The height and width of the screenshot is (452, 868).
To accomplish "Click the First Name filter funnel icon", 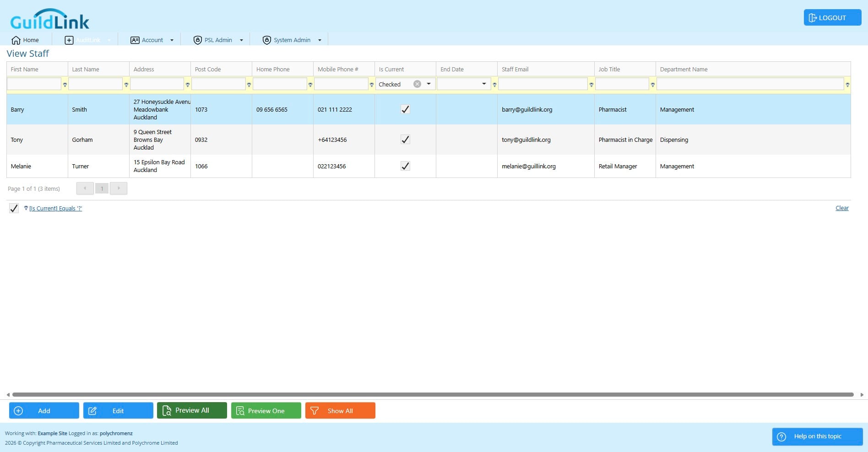I will click(x=65, y=85).
